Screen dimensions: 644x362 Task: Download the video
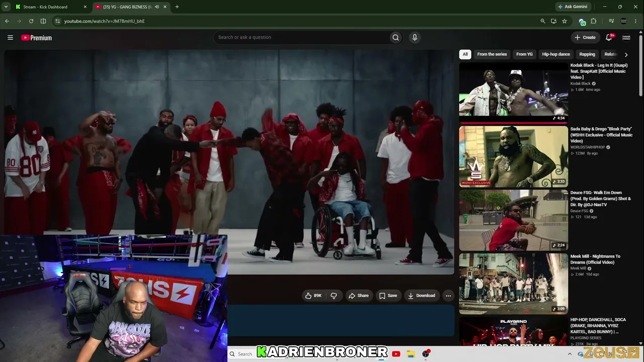click(422, 296)
